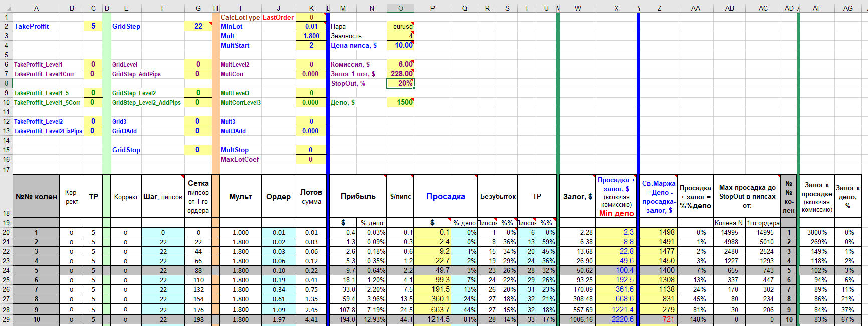
Task: Click column header A
Action: [x=36, y=8]
